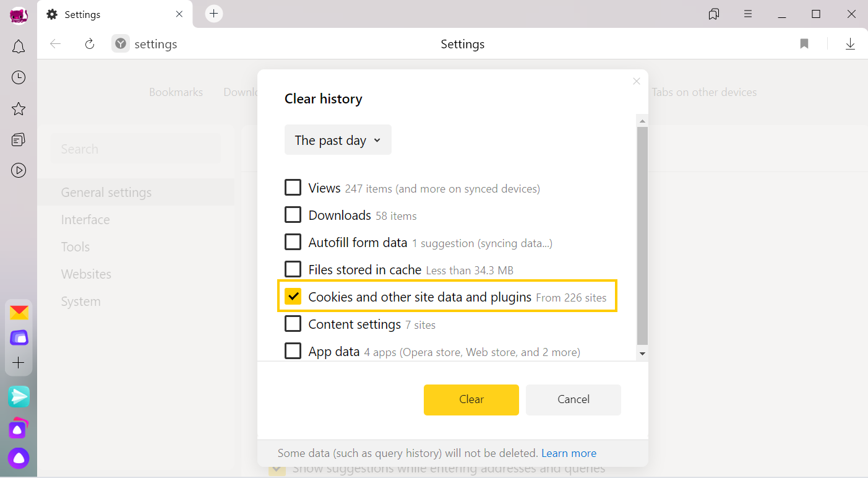Open the browser hamburger menu

pyautogui.click(x=748, y=14)
